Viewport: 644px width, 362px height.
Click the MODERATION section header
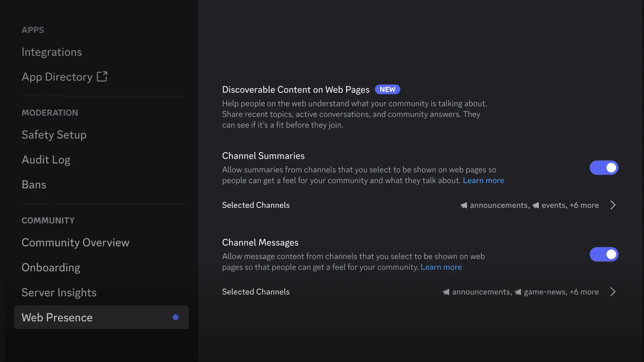pyautogui.click(x=50, y=113)
